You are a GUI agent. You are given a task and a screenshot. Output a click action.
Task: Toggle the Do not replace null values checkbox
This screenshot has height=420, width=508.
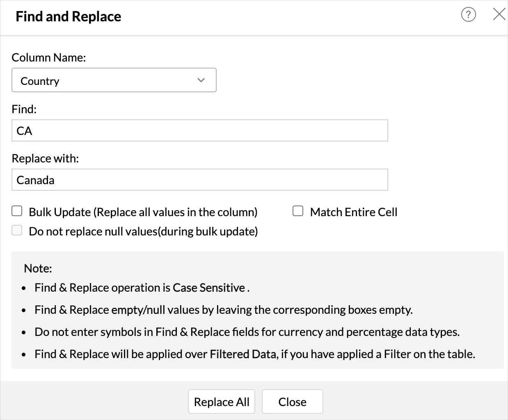pos(17,231)
